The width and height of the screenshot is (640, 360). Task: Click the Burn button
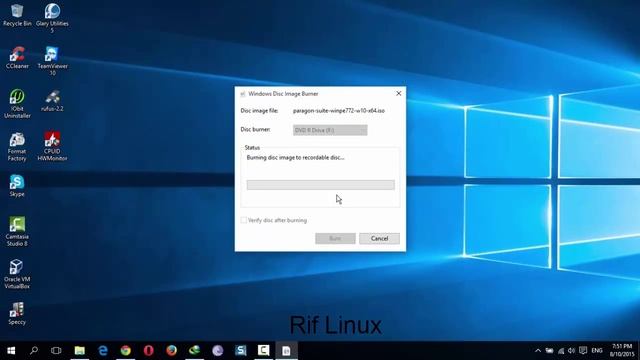pos(335,238)
